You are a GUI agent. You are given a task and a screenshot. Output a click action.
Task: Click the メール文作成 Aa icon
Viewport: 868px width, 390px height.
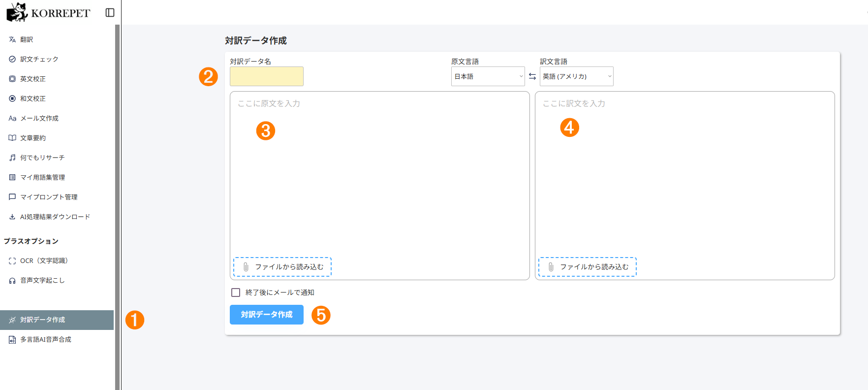[12, 118]
